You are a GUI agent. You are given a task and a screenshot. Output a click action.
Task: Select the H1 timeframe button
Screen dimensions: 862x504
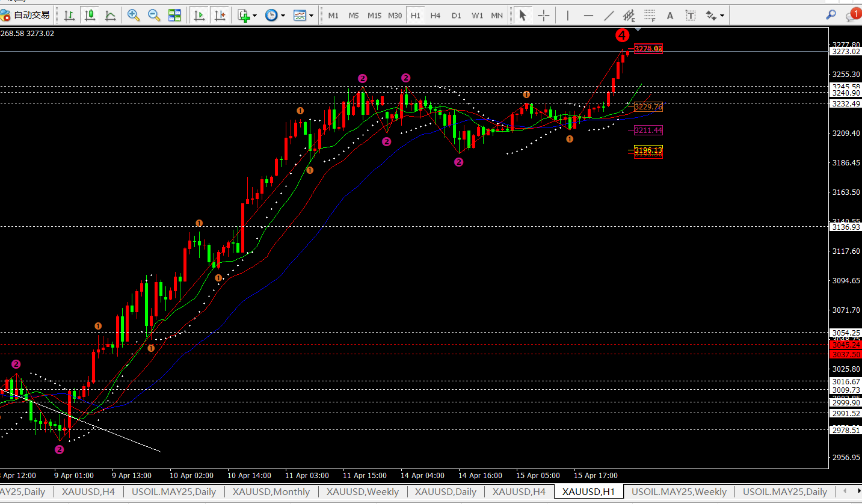click(416, 15)
